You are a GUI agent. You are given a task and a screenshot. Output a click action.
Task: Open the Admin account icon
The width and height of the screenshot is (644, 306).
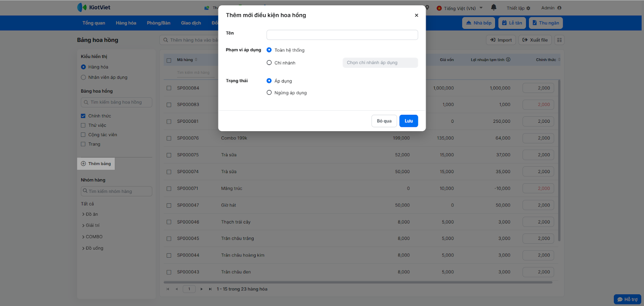pyautogui.click(x=559, y=8)
